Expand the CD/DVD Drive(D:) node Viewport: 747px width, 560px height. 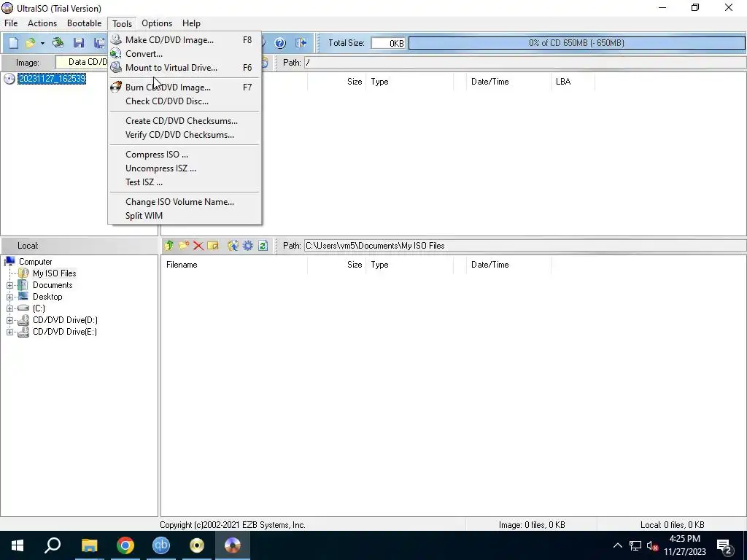[x=9, y=320]
